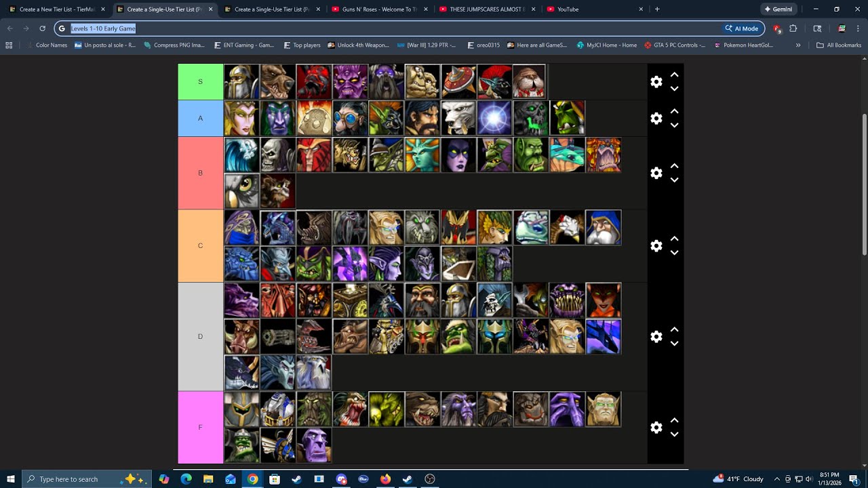Click the green S tier label
This screenshot has width=868, height=488.
200,81
